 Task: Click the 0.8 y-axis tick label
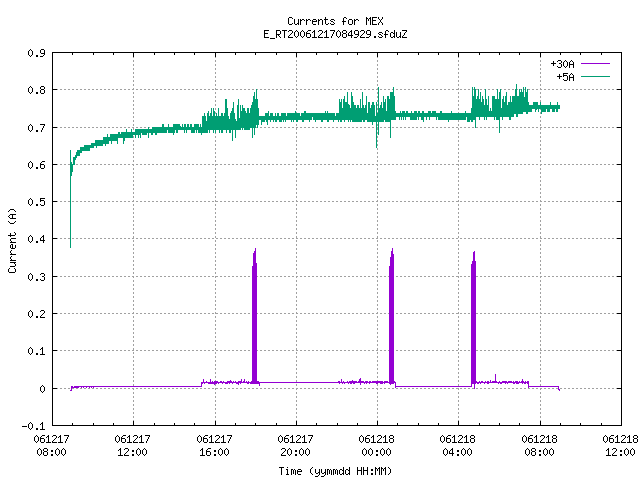click(x=36, y=90)
